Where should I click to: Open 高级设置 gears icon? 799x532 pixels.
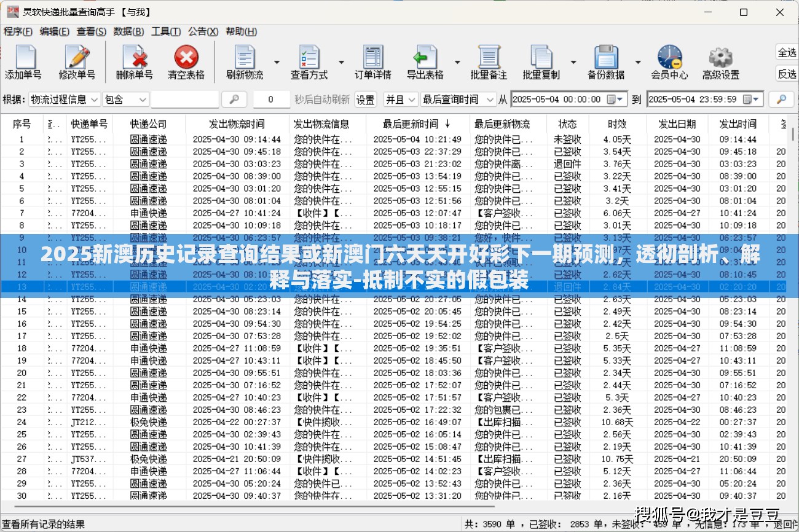(x=721, y=62)
